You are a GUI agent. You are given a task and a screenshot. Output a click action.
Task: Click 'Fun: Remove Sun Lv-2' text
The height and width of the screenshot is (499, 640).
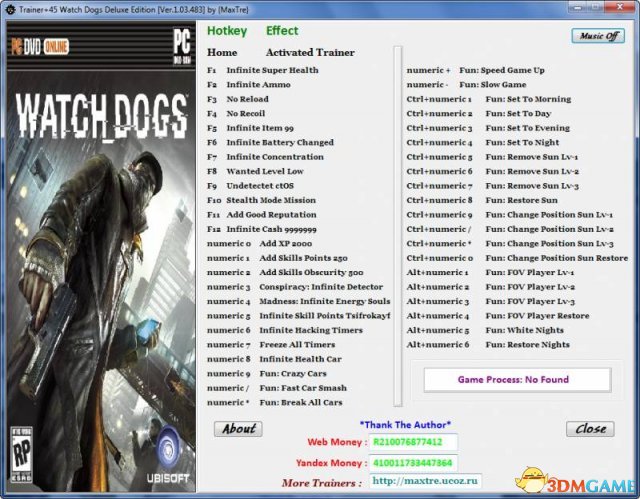coord(532,171)
